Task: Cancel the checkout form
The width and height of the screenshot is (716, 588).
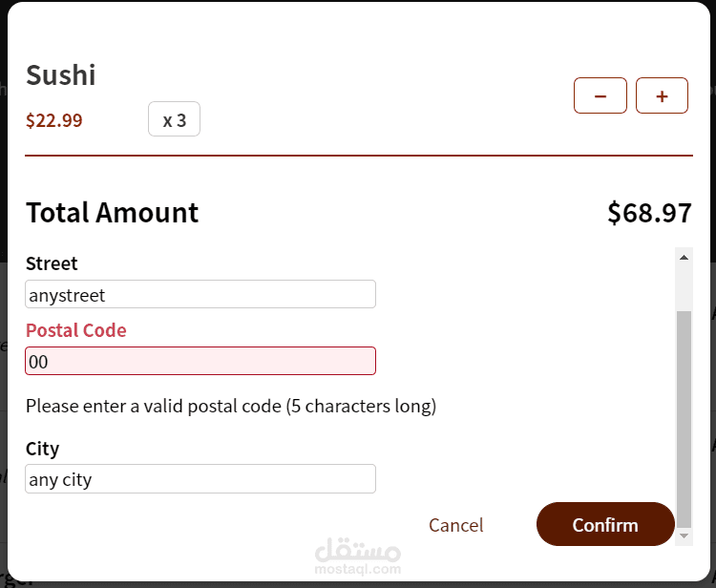Action: click(x=455, y=525)
